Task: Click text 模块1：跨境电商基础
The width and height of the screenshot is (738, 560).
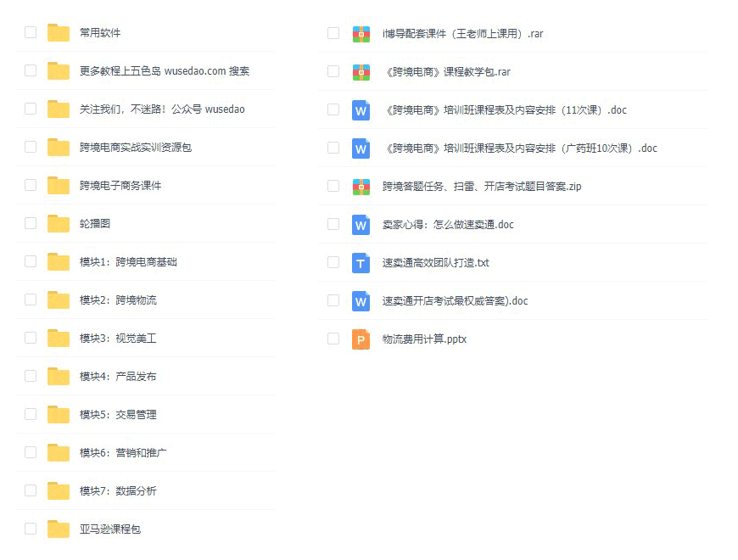Action: coord(128,261)
